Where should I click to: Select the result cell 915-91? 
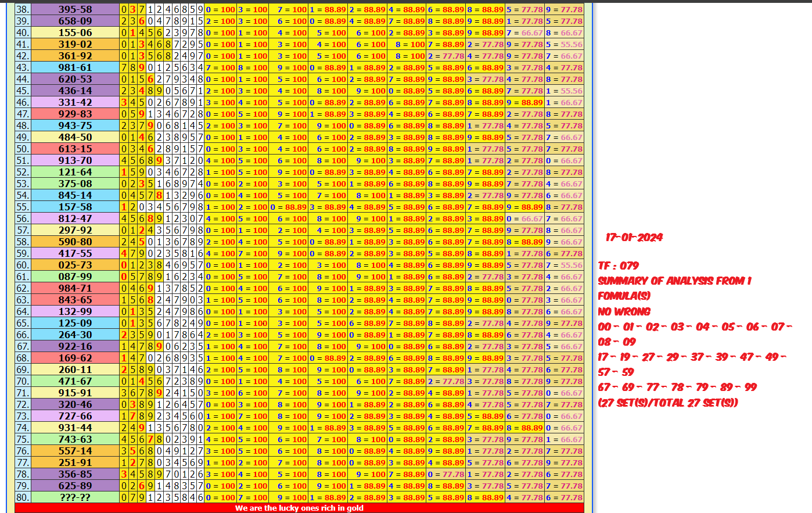(x=75, y=393)
